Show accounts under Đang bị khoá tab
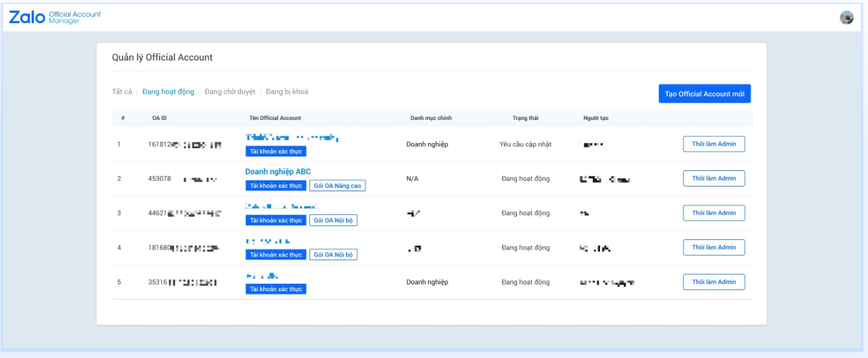868x358 pixels. click(x=287, y=92)
